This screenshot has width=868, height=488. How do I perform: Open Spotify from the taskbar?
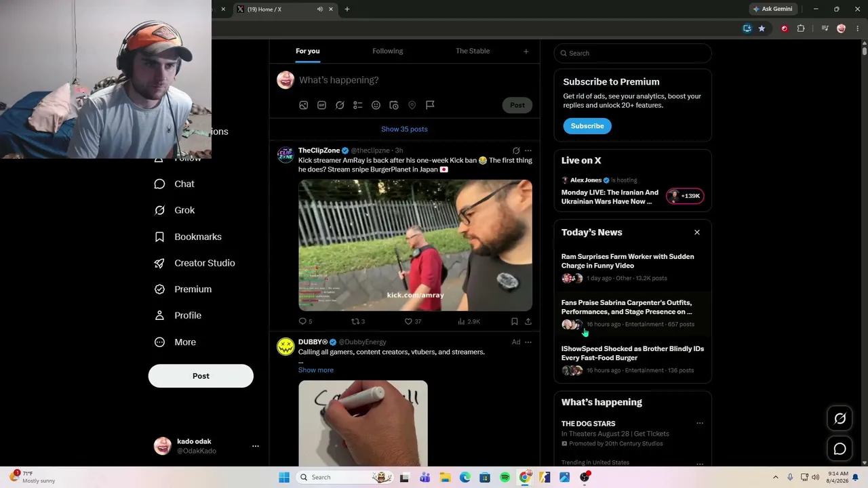tap(505, 477)
